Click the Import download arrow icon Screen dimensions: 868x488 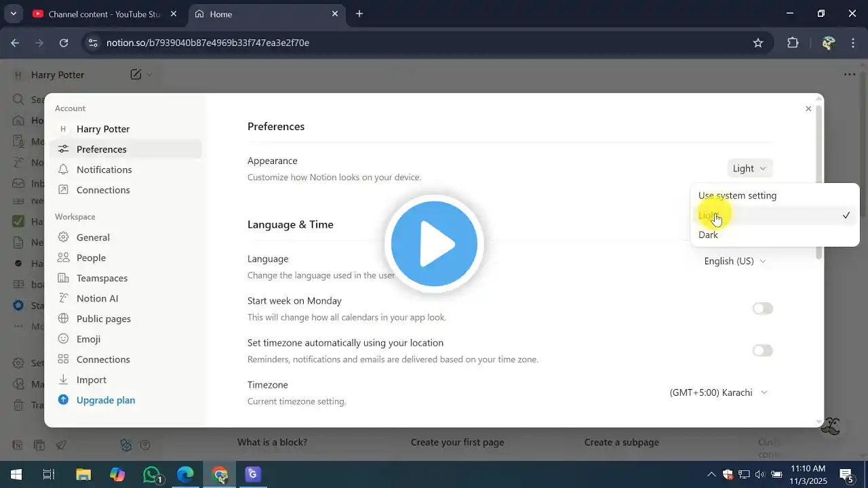click(x=63, y=380)
